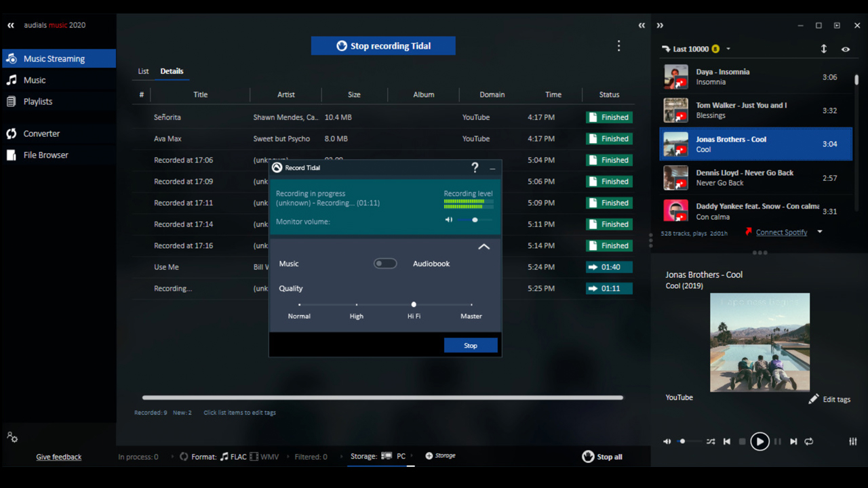The height and width of the screenshot is (488, 868).
Task: Click the WMV video format icon
Action: point(254,457)
